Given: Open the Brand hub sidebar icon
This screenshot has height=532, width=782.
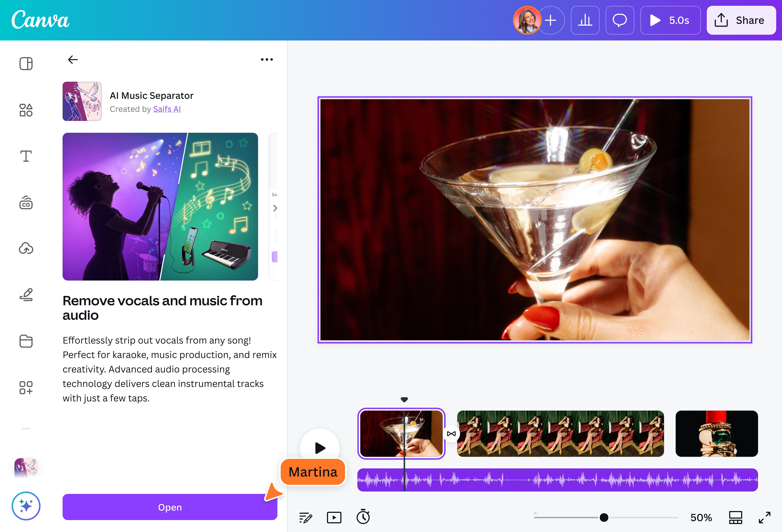Looking at the screenshot, I should (26, 203).
